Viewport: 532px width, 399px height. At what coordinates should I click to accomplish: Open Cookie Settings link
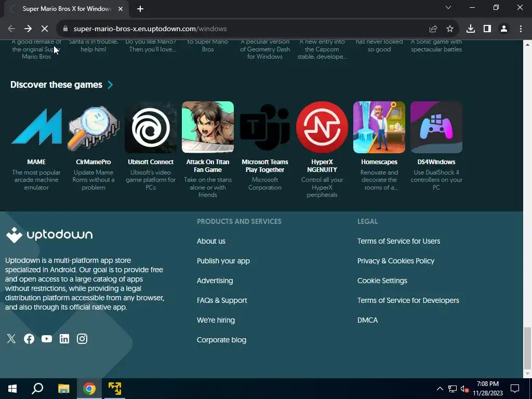point(382,281)
